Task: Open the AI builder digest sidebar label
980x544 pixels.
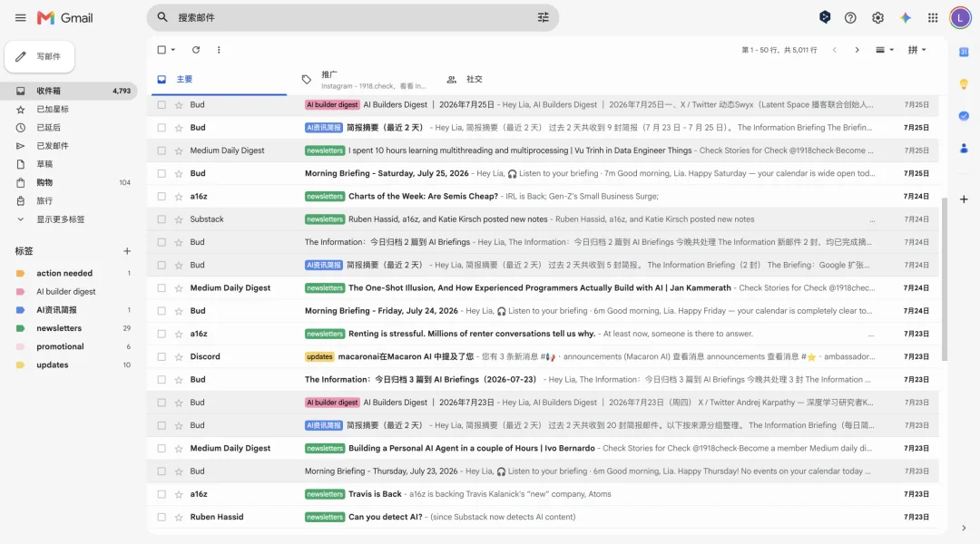Action: coord(69,292)
